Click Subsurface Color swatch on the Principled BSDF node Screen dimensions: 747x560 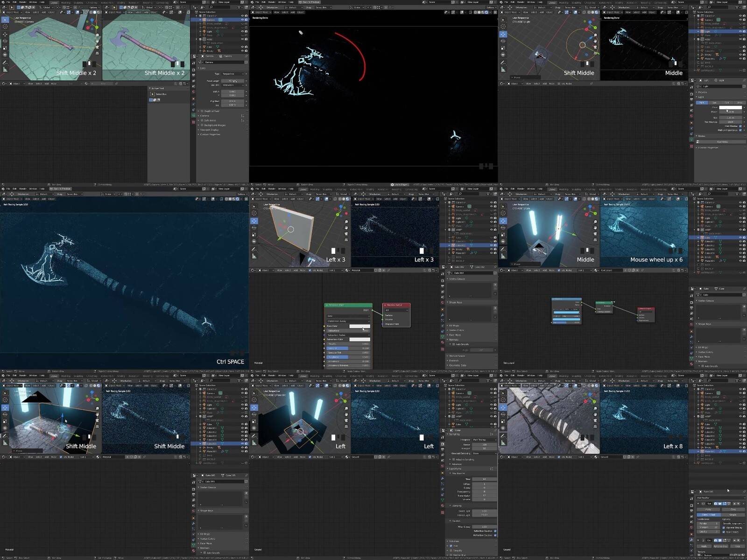point(359,339)
